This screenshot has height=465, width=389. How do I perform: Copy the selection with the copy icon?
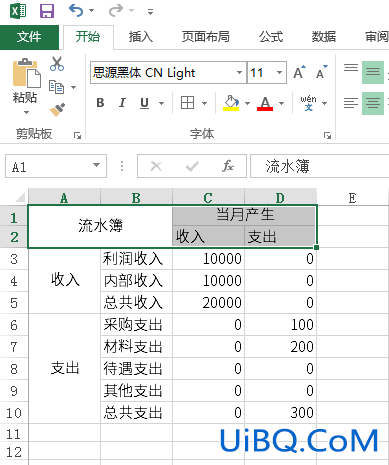point(56,87)
